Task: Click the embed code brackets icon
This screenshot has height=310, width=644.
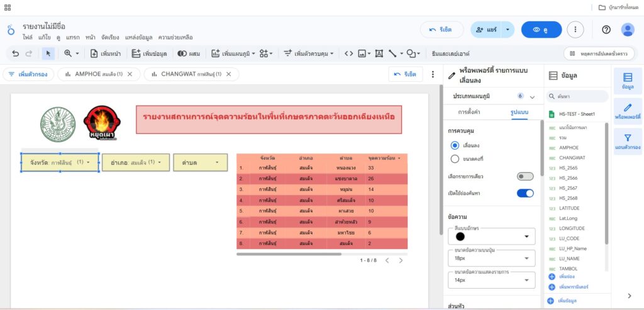Action: (348, 54)
